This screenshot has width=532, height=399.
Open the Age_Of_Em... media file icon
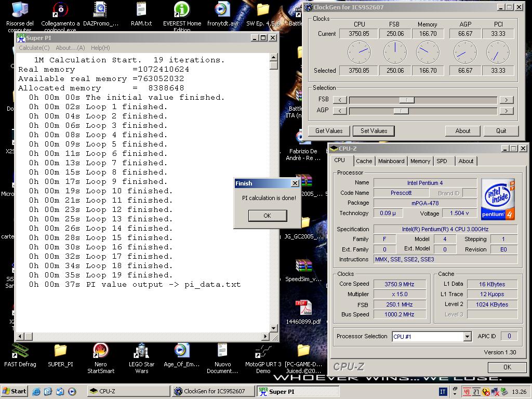[x=182, y=351]
